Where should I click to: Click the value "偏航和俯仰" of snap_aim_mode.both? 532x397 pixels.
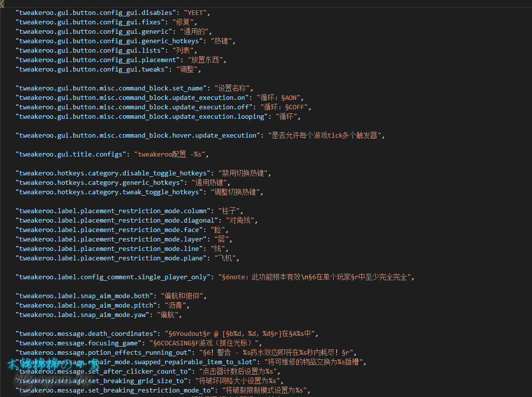182,296
